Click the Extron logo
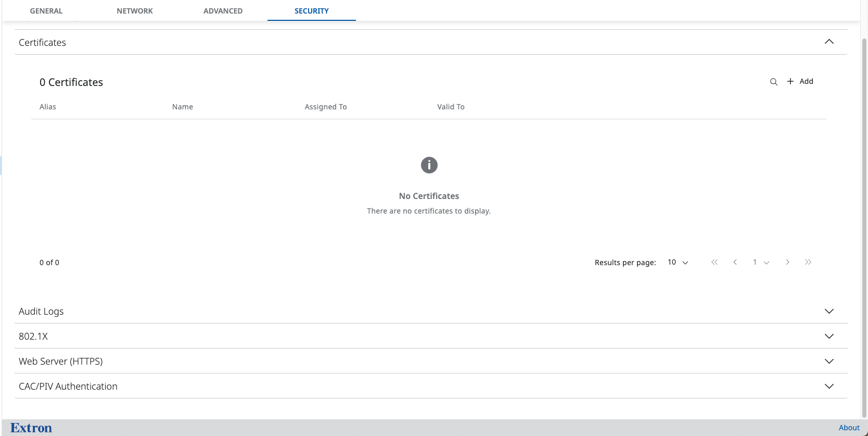Screen dimensions: 868x436 (x=31, y=428)
